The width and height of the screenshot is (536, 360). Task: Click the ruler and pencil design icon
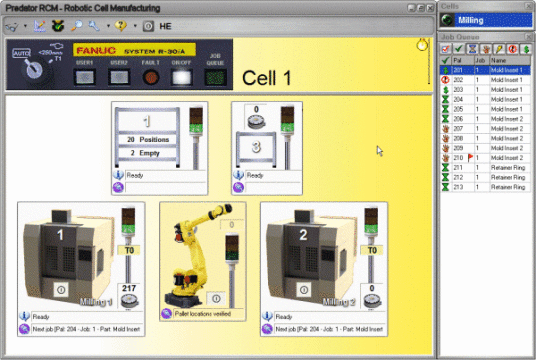click(x=40, y=26)
